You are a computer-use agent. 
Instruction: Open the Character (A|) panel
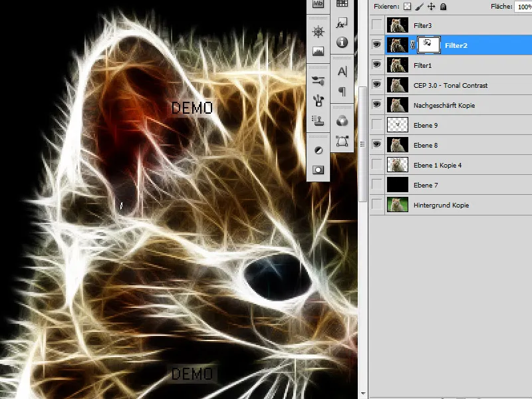342,72
